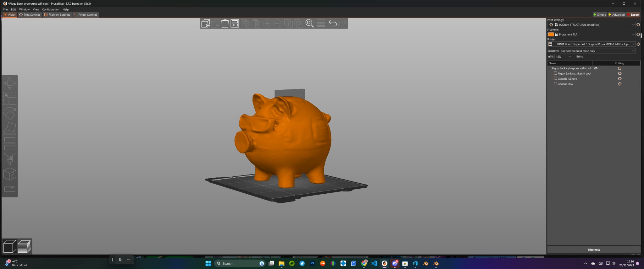Switch to Print Settings tab
The image size is (644, 269).
click(x=30, y=15)
